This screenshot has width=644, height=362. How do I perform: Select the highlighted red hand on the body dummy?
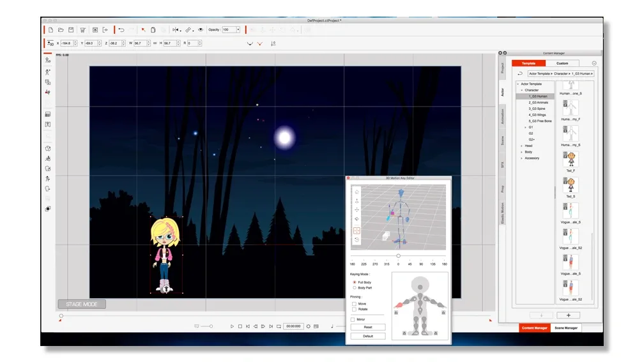tap(398, 305)
